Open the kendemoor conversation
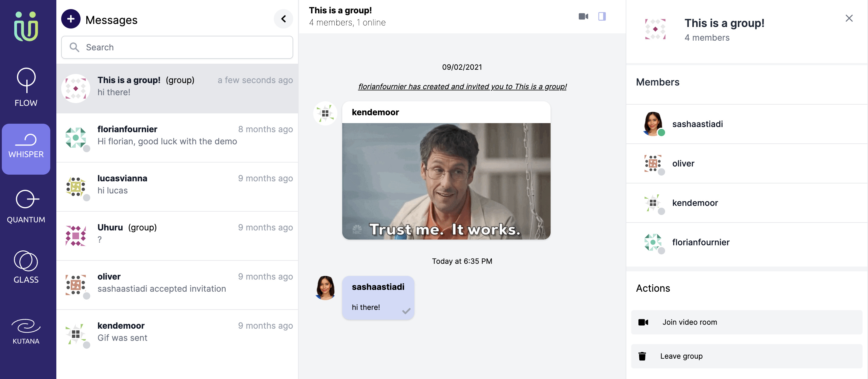This screenshot has height=379, width=868. point(177,334)
